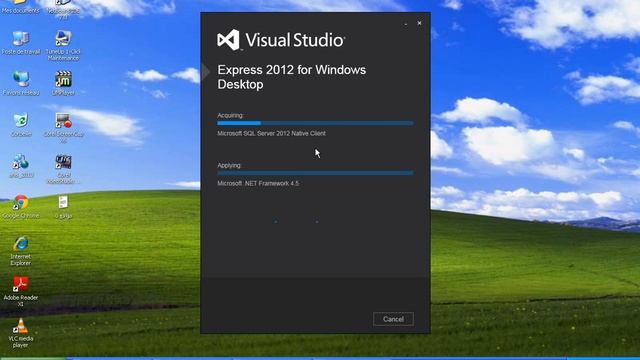The image size is (640, 360).
Task: Minimize the Visual Studio installer window
Action: tap(406, 24)
